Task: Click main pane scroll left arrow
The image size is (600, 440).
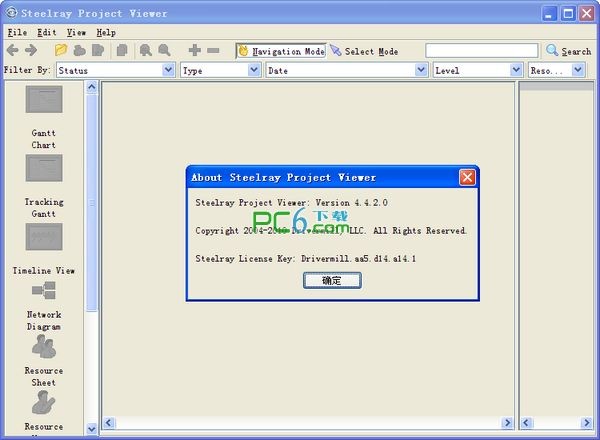Action: (x=109, y=422)
